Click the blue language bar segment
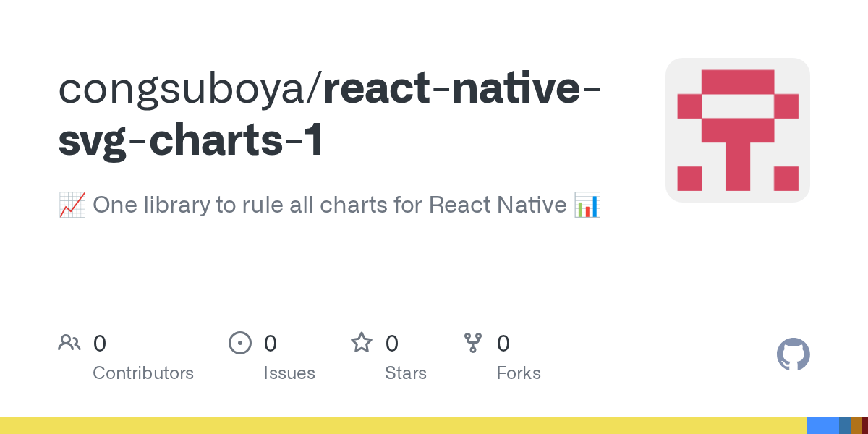 pos(823,425)
